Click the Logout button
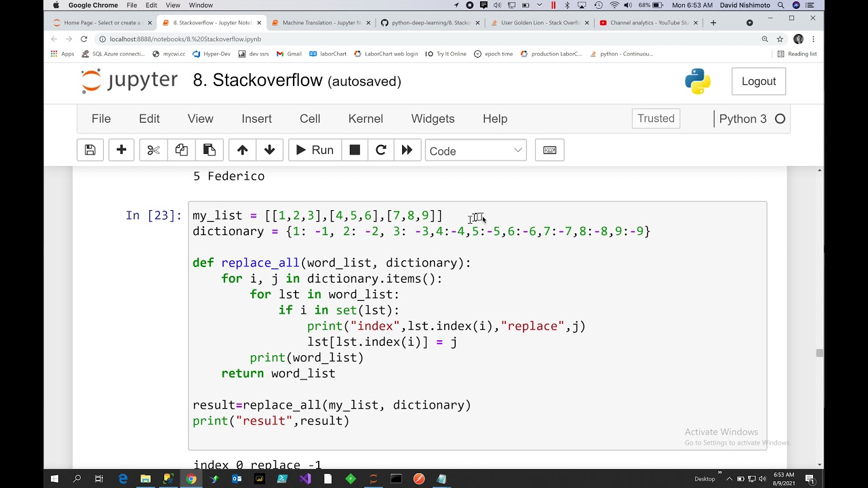868x488 pixels. pyautogui.click(x=759, y=81)
